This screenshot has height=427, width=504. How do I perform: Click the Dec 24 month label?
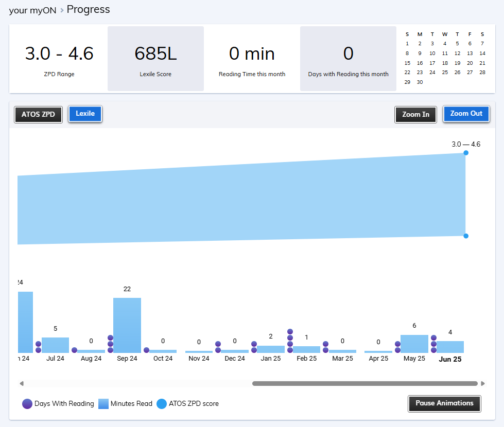[x=235, y=359]
